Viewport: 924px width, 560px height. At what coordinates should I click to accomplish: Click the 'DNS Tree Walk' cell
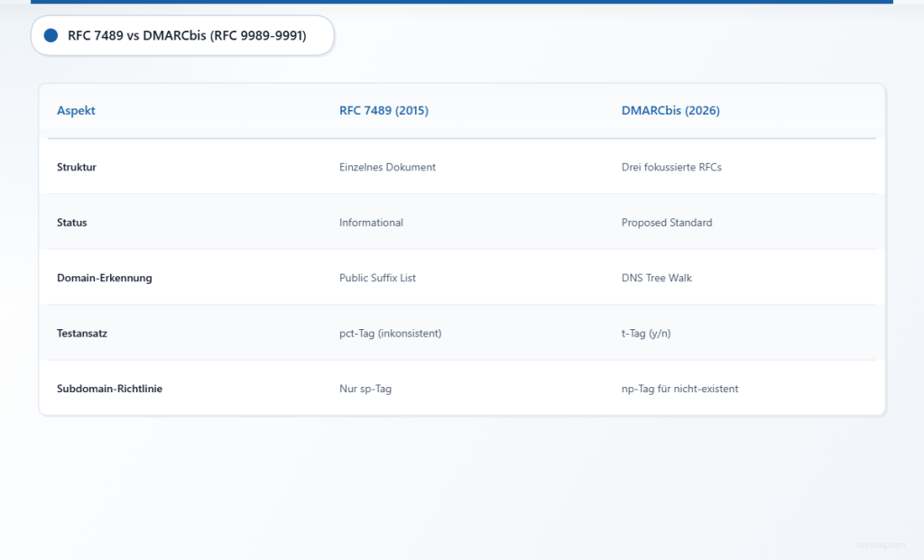(x=657, y=278)
